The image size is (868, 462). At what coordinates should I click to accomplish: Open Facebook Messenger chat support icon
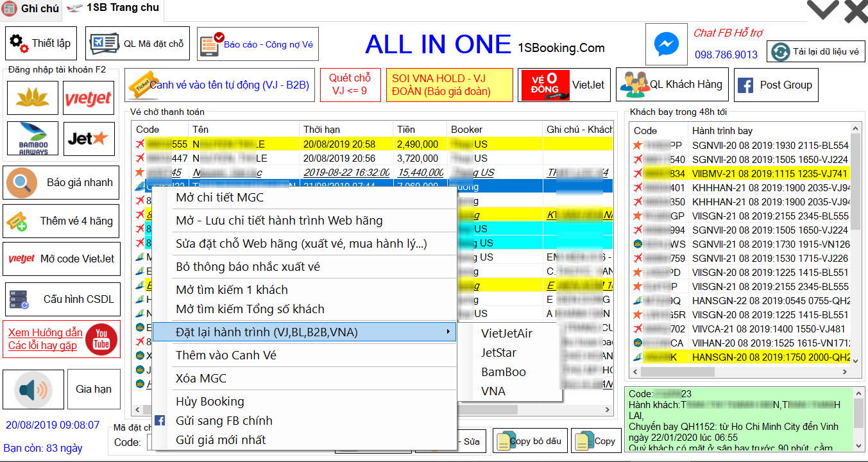click(666, 44)
